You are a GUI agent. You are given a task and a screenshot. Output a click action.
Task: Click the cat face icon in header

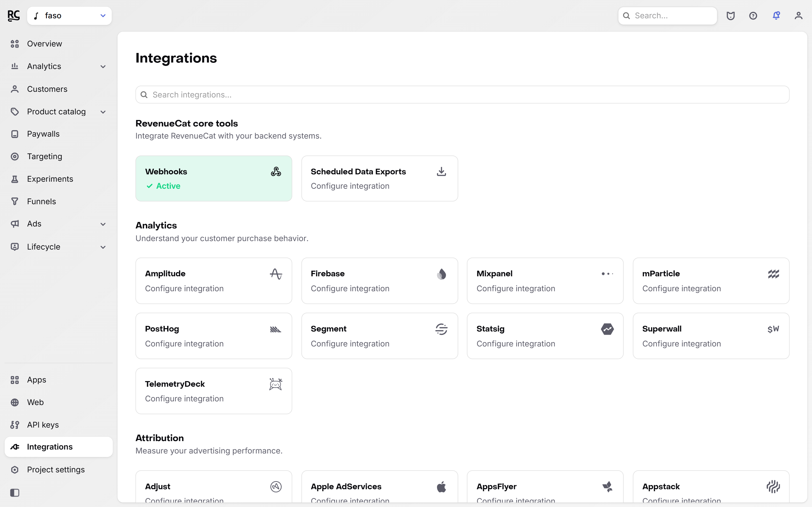coord(731,16)
